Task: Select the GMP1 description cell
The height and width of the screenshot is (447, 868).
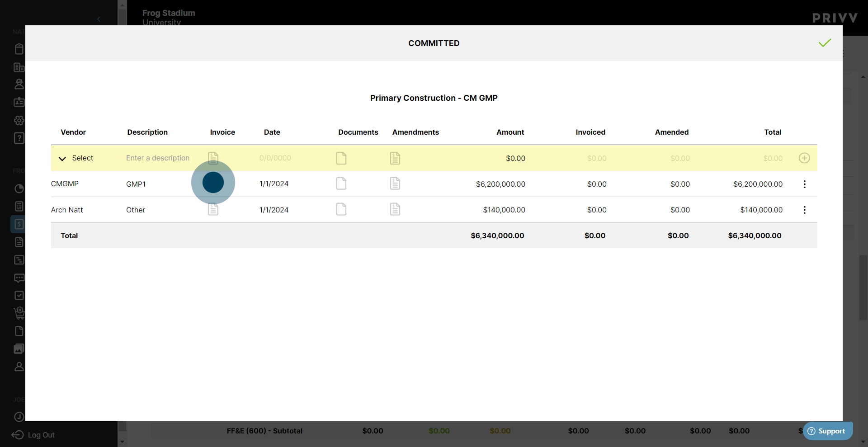Action: coord(136,184)
